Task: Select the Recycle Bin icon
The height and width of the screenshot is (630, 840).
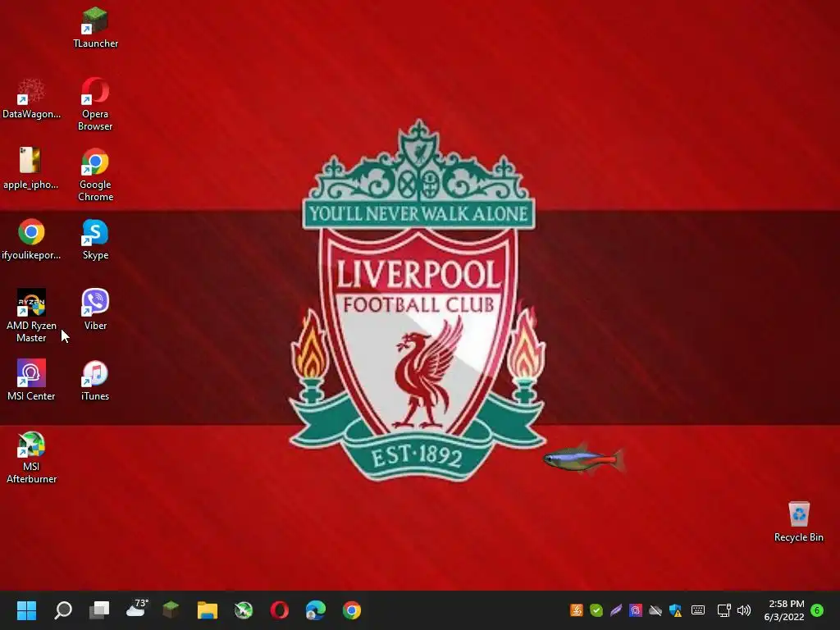Action: point(799,522)
